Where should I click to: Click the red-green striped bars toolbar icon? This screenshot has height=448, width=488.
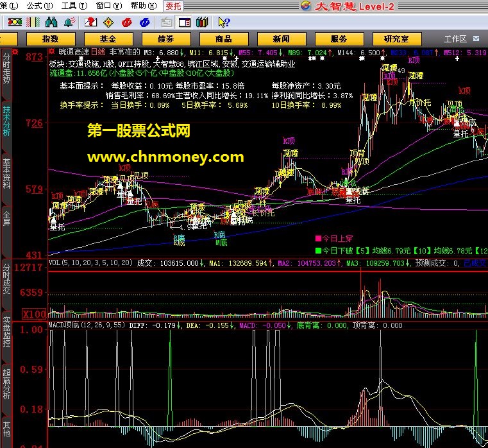point(33,22)
